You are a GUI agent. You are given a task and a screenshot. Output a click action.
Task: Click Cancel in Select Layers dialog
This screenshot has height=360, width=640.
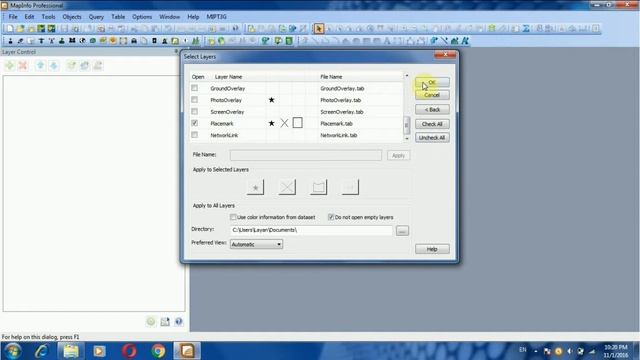[x=432, y=95]
